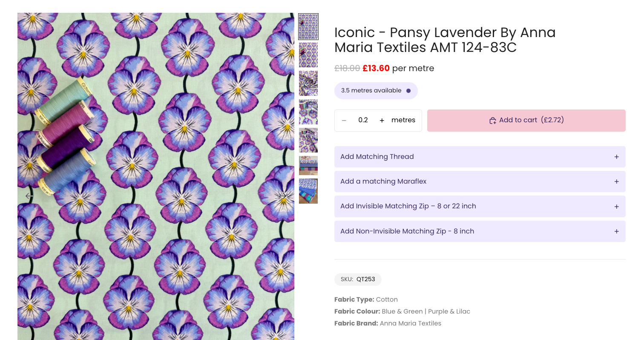The image size is (644, 340).
Task: Select the third thumbnail showing swirled fabric
Action: tap(308, 83)
